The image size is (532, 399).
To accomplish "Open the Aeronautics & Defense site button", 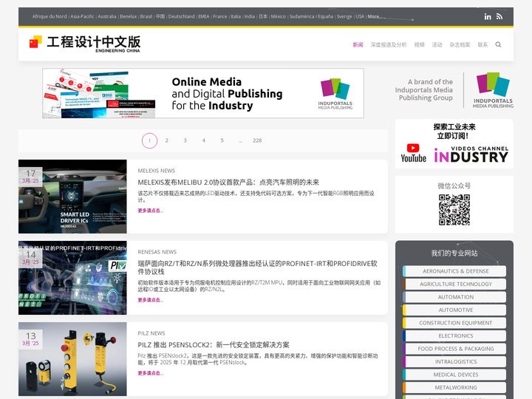I will [x=454, y=271].
